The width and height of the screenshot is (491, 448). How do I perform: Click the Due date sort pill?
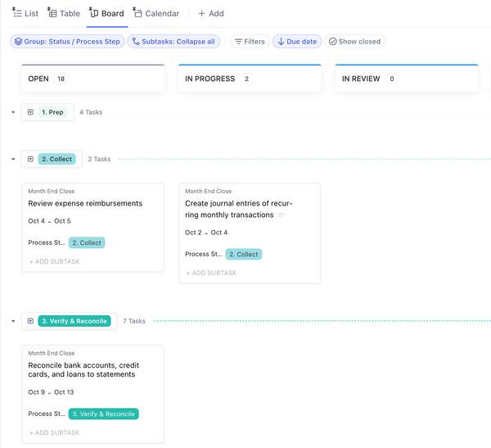[x=296, y=41]
